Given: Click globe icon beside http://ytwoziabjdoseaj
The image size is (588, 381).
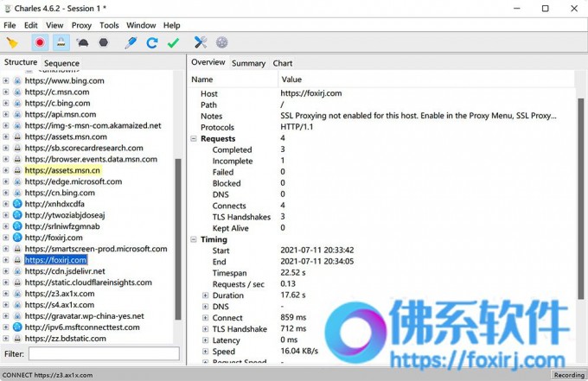Looking at the screenshot, I should click(x=17, y=214).
